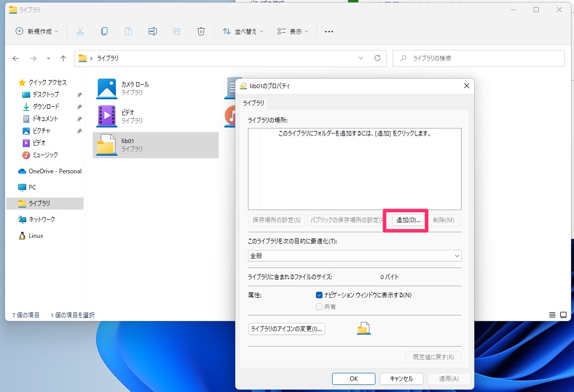Go back with the left arrow

tap(16, 58)
